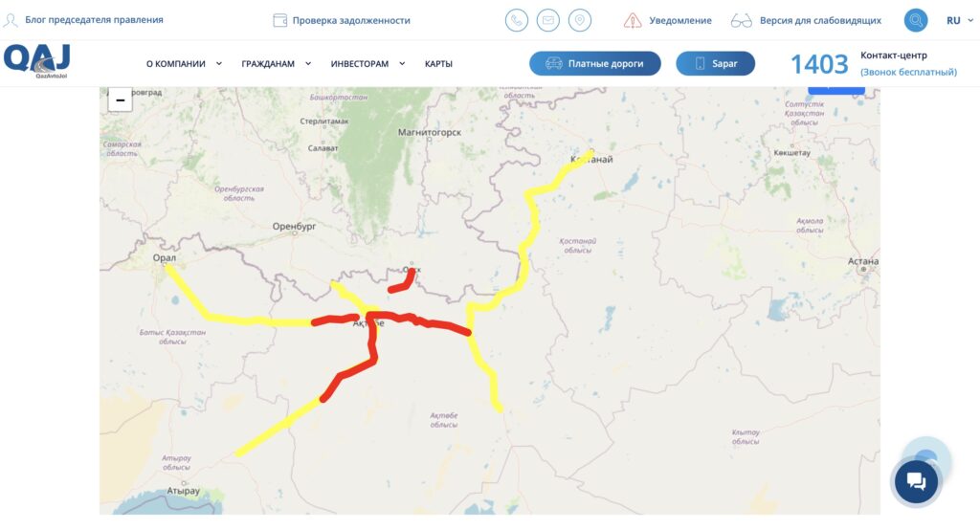Click the QAJ QazAvtoJol logo
Viewport: 980px width, 530px height.
pos(37,61)
